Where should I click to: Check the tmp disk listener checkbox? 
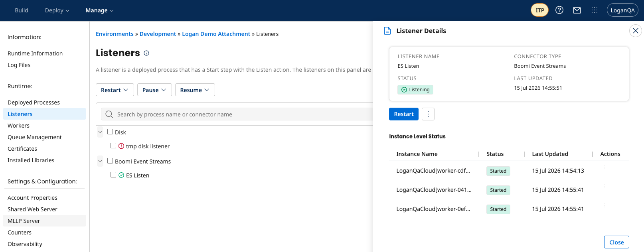(113, 146)
